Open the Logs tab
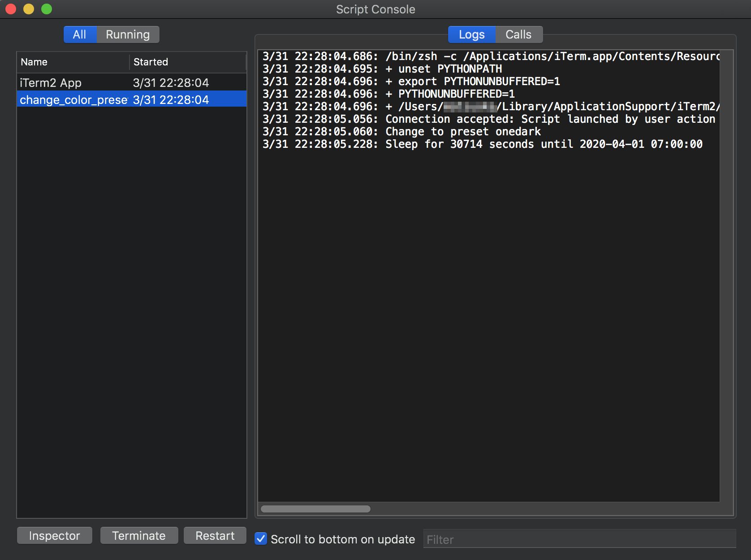This screenshot has width=751, height=560. 472,34
